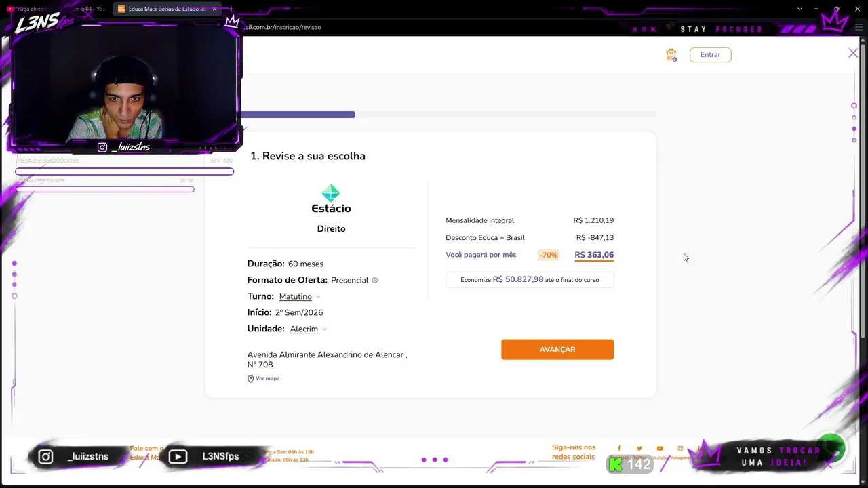Click the enrollment progress bar
This screenshot has width=868, height=488.
[x=449, y=115]
